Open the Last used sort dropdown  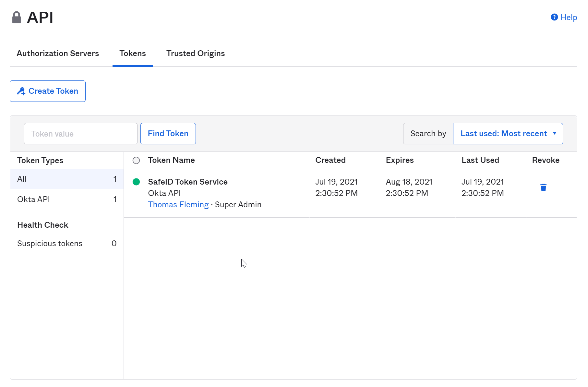pos(507,134)
